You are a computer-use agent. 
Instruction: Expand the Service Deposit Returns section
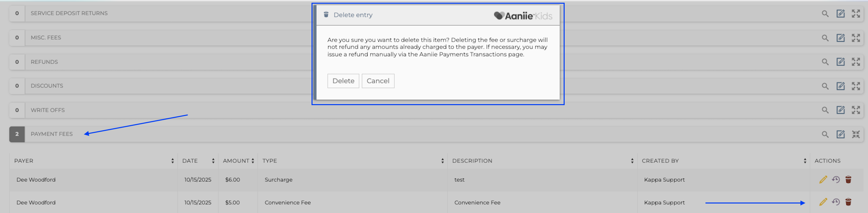point(855,14)
